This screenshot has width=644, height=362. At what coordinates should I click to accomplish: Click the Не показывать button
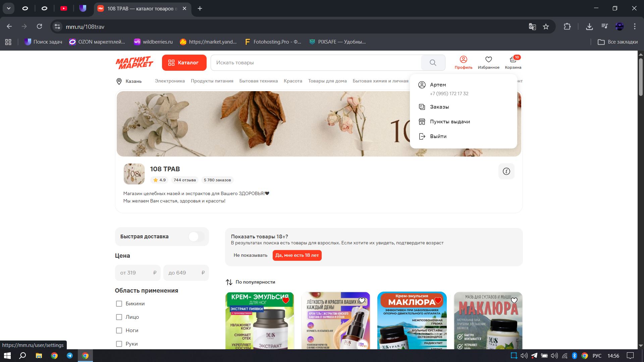[250, 255]
